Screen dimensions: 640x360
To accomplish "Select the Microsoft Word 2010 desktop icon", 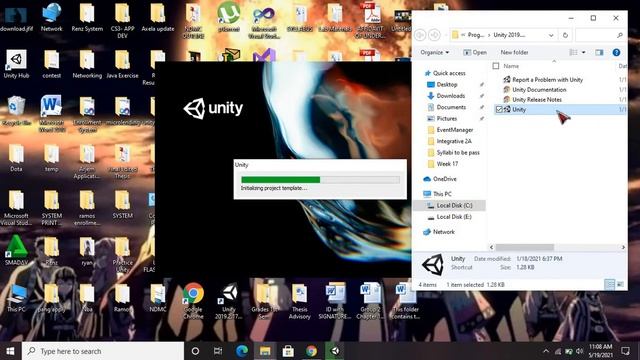I will (51, 113).
